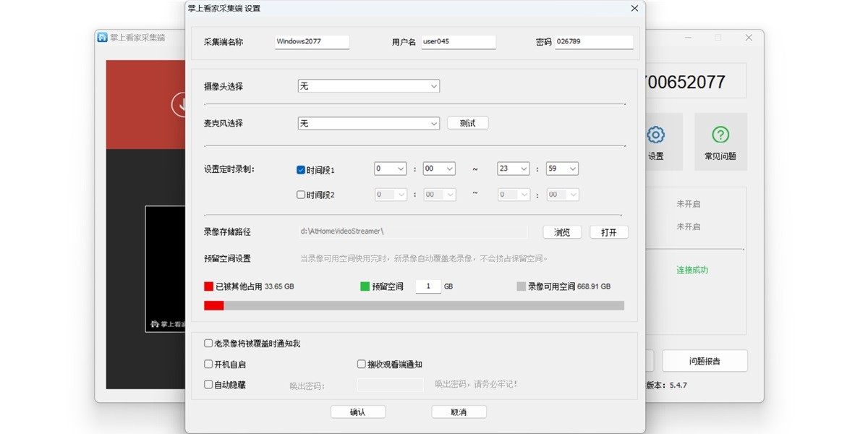Disable the 时间段1 schedule checkbox

[x=300, y=169]
